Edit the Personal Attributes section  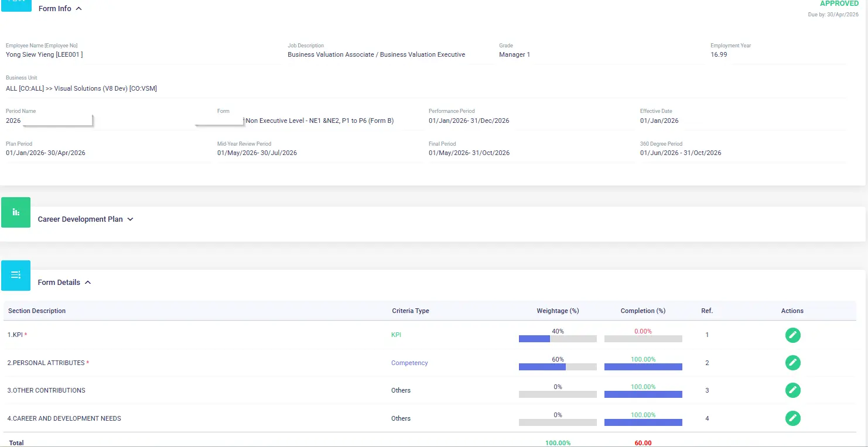pos(792,363)
